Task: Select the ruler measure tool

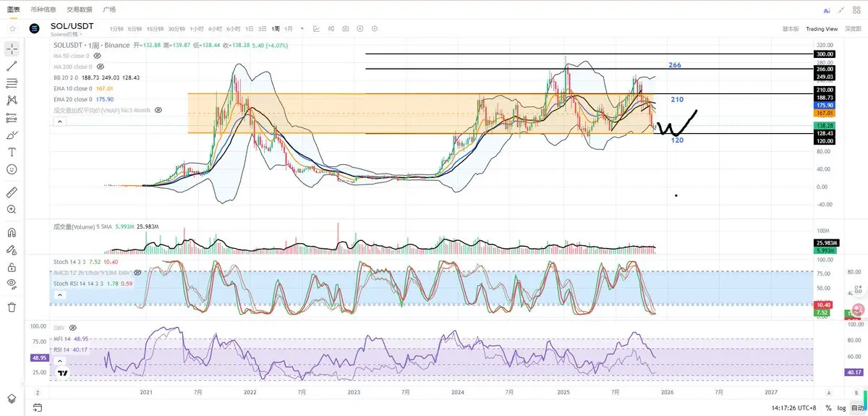Action: pos(12,192)
